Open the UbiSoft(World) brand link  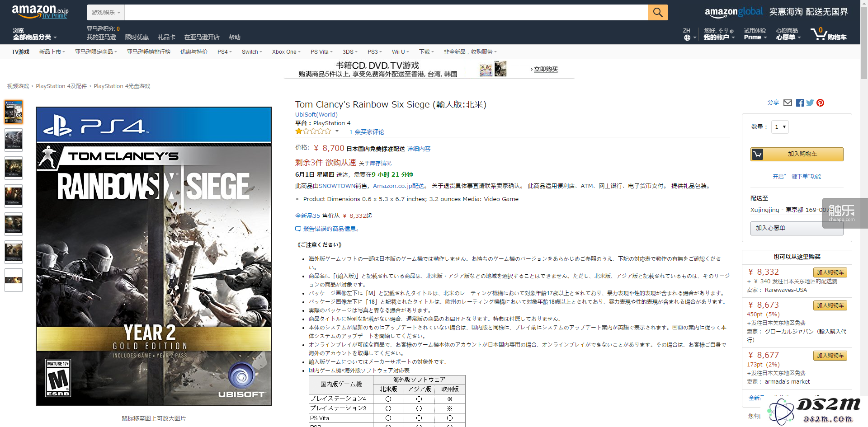316,115
